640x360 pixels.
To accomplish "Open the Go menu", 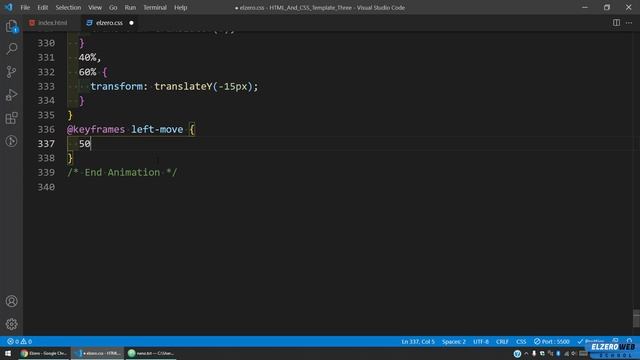I will pyautogui.click(x=113, y=7).
